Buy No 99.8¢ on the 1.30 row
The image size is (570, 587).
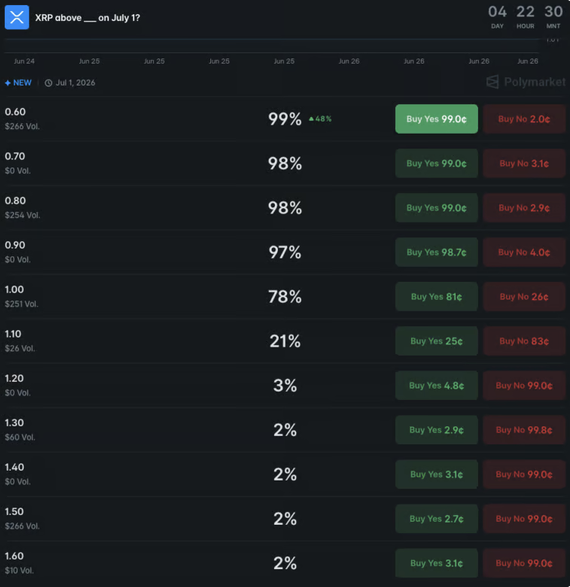(x=524, y=430)
